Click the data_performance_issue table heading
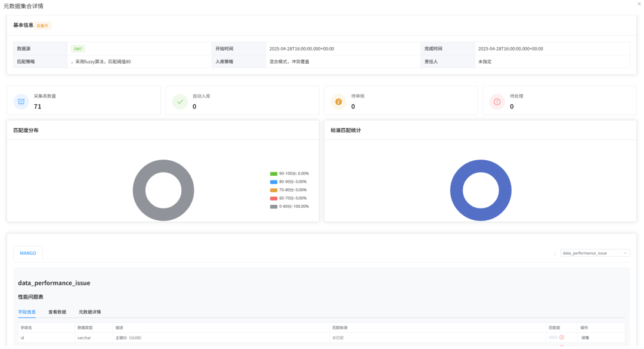644x349 pixels. (54, 283)
